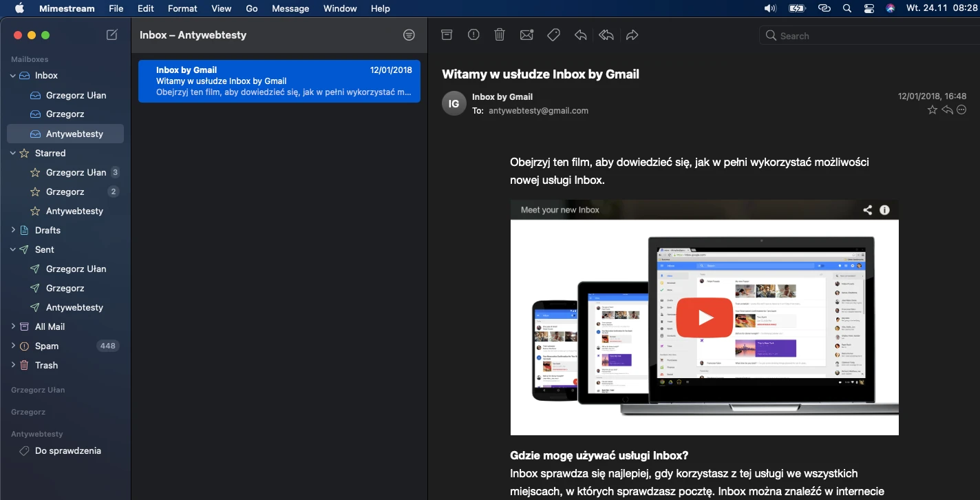Expand the Drafts mailbox group
The height and width of the screenshot is (500, 980).
(x=12, y=230)
